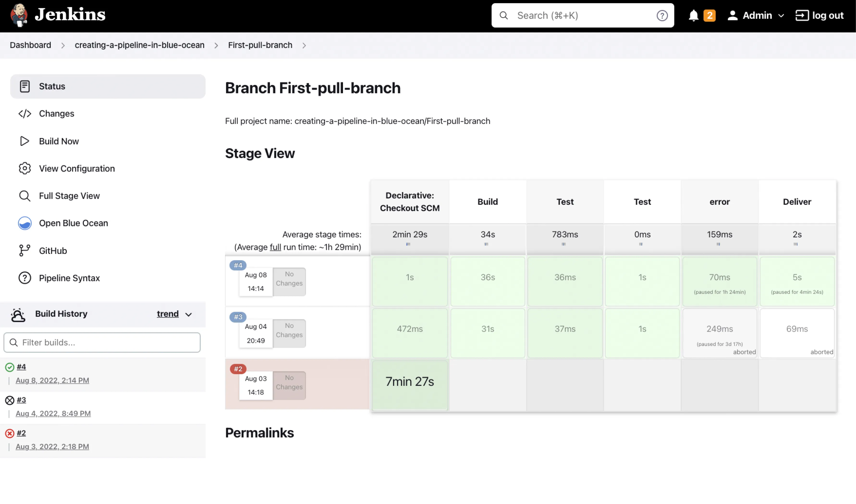
Task: Open the Changes menu item
Action: click(x=56, y=114)
